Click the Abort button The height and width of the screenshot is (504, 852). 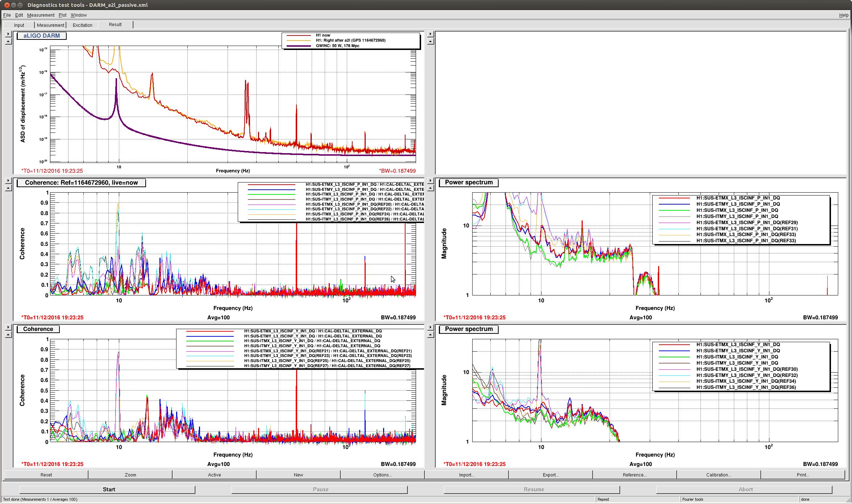tap(744, 490)
